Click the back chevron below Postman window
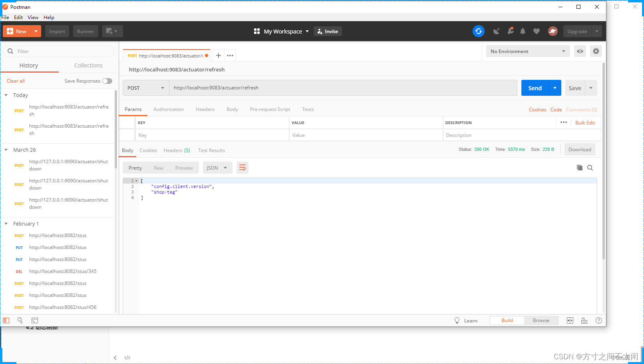 click(x=115, y=358)
